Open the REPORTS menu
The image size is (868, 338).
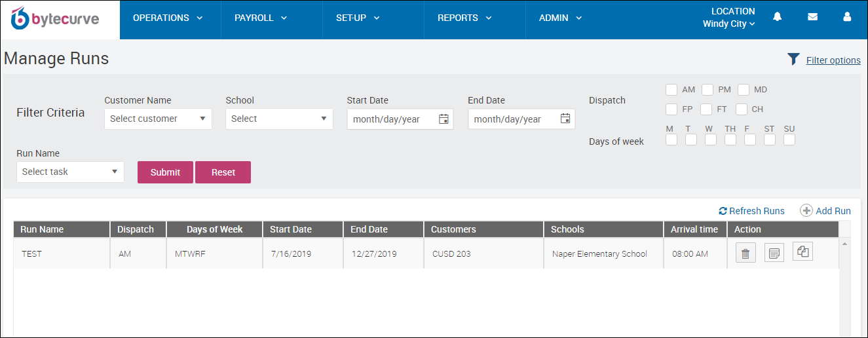[x=464, y=18]
